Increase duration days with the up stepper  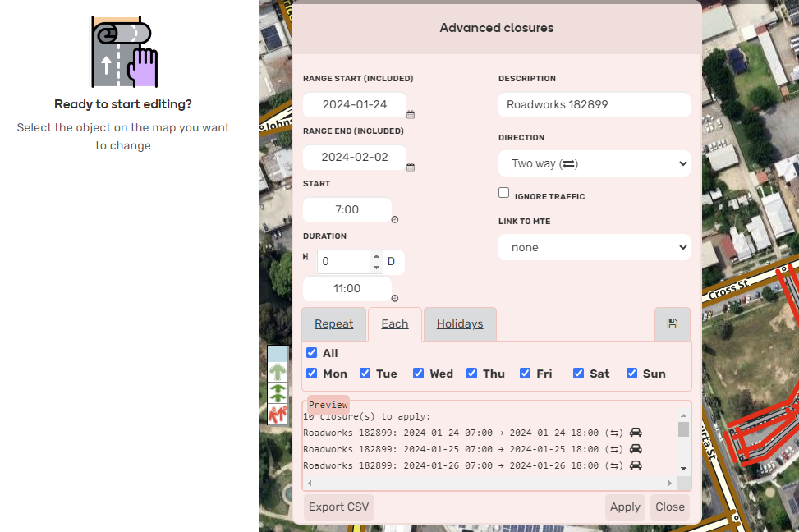376,256
